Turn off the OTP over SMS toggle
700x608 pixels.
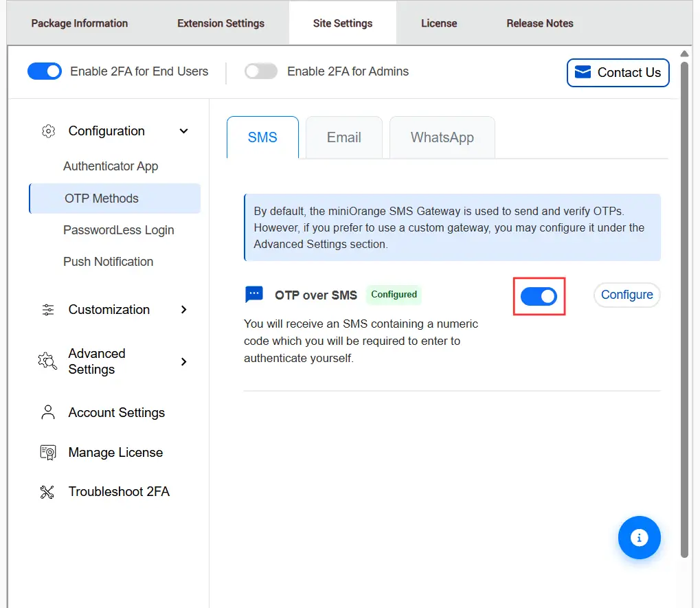(539, 295)
